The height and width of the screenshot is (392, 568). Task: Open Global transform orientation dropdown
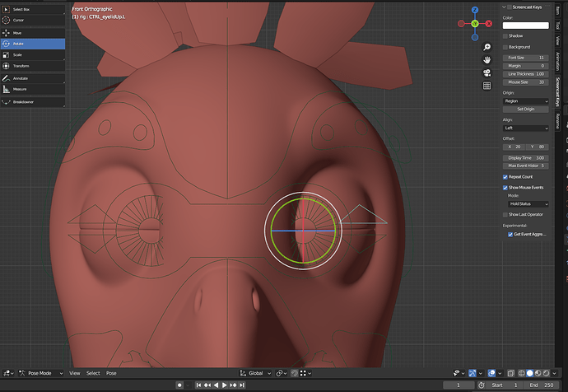coord(255,373)
